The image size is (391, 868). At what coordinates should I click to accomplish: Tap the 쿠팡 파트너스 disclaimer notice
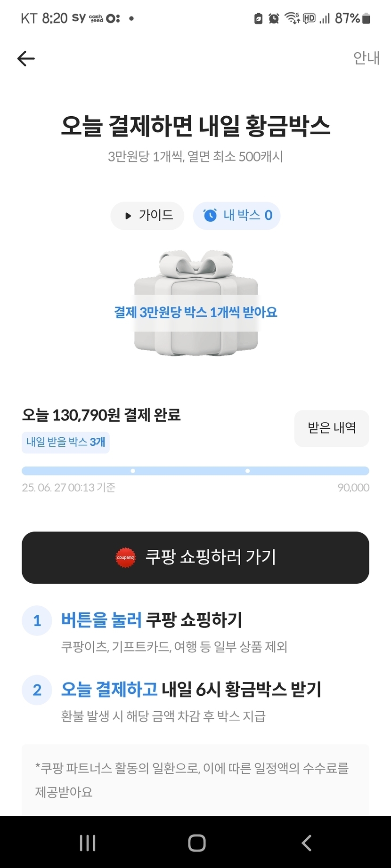pyautogui.click(x=195, y=780)
